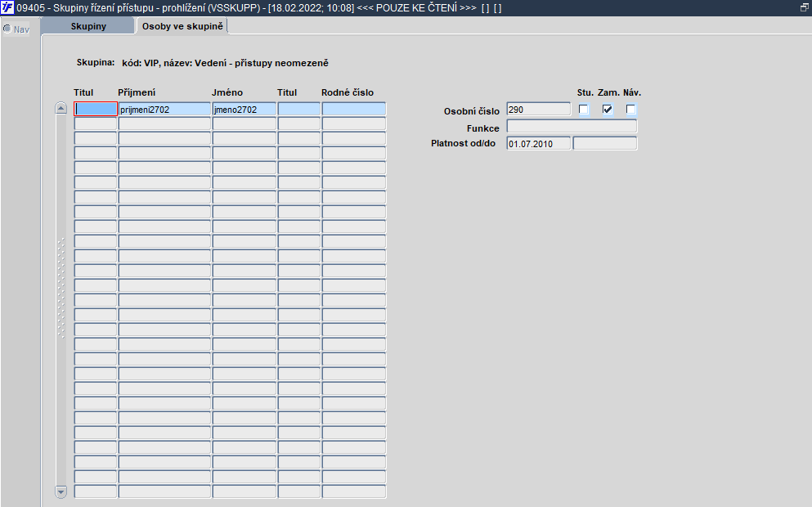This screenshot has height=507, width=812.
Task: Click the scroll up arrow of the list
Action: (61, 108)
